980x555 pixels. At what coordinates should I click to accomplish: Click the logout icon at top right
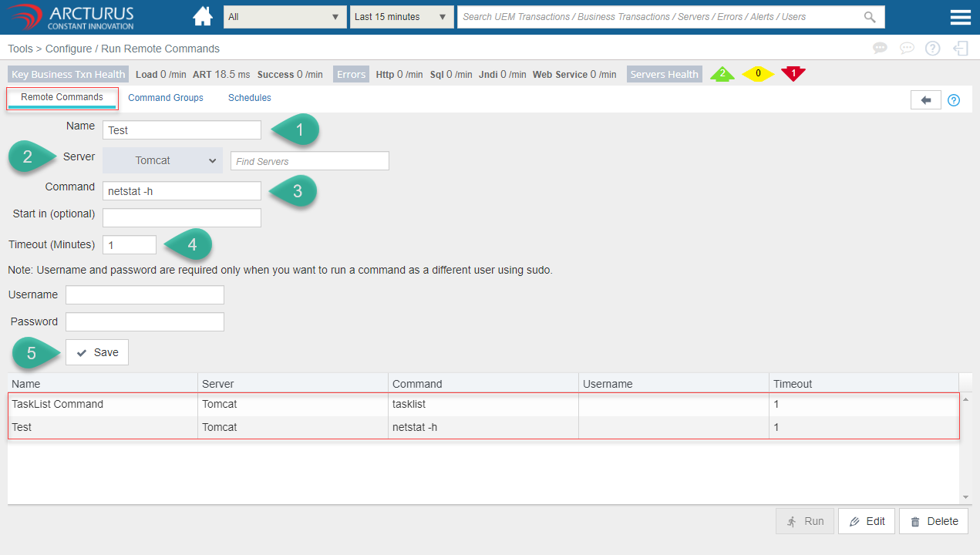pos(960,49)
